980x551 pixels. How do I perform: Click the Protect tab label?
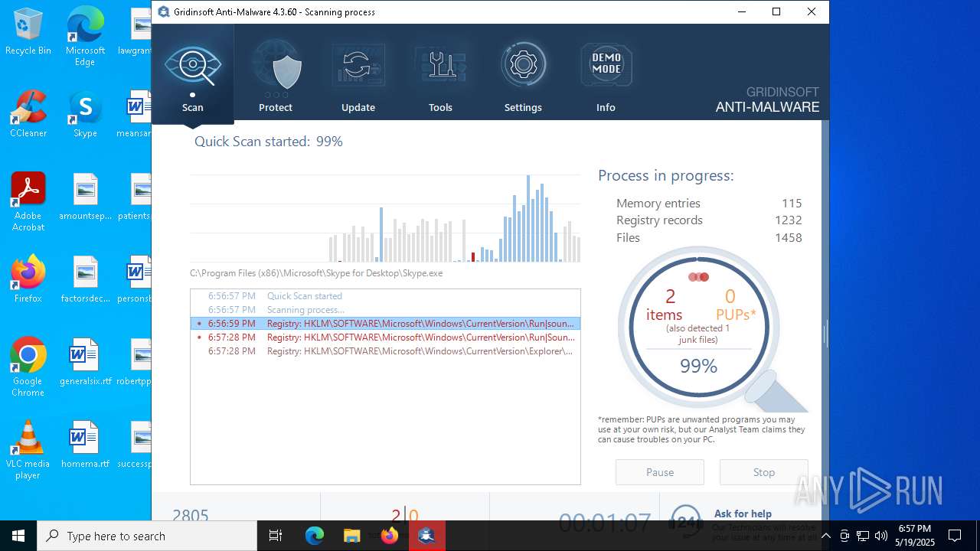(276, 108)
